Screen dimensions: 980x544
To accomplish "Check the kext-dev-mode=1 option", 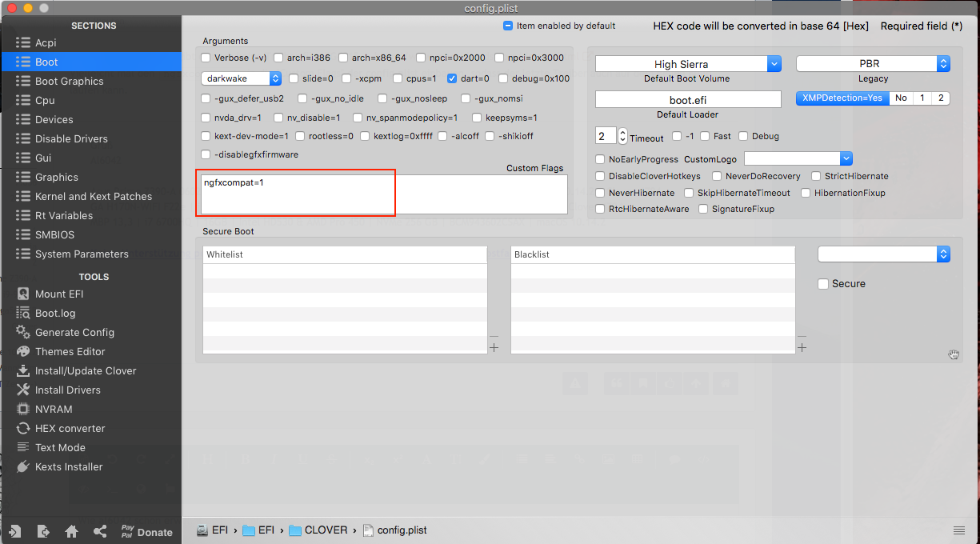I will 206,136.
